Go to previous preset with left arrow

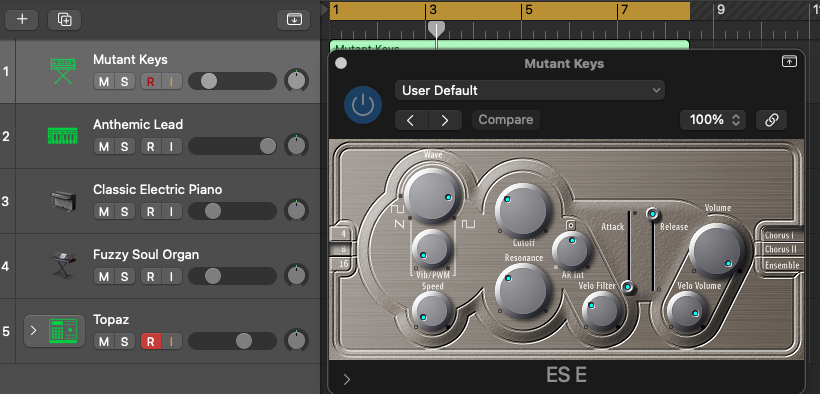[411, 120]
